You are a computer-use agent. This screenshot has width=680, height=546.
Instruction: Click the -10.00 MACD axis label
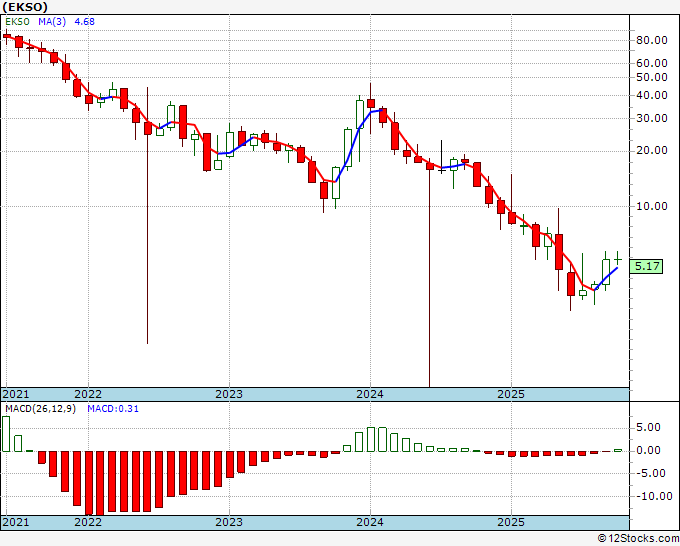(652, 497)
